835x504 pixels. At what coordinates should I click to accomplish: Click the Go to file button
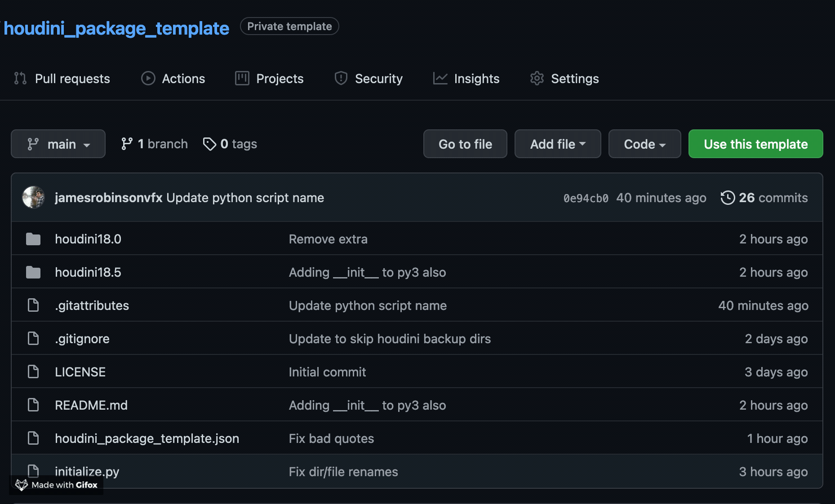click(x=465, y=144)
